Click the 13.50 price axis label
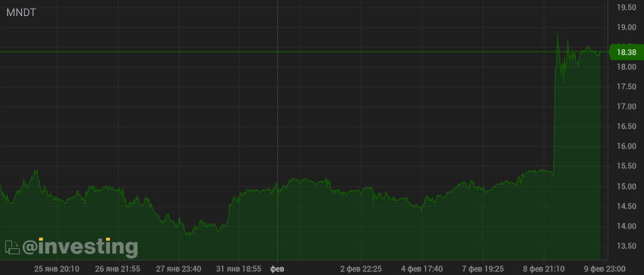The image size is (644, 275). click(626, 246)
